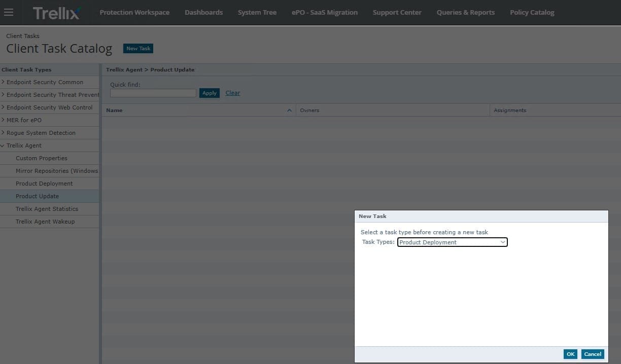Open Support Center
The image size is (621, 364).
coord(397,12)
